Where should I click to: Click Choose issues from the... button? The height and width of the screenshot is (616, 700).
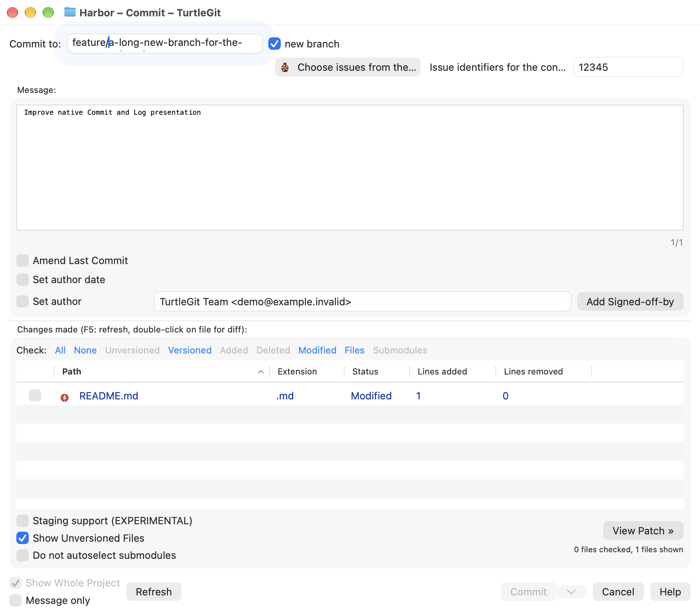point(348,67)
